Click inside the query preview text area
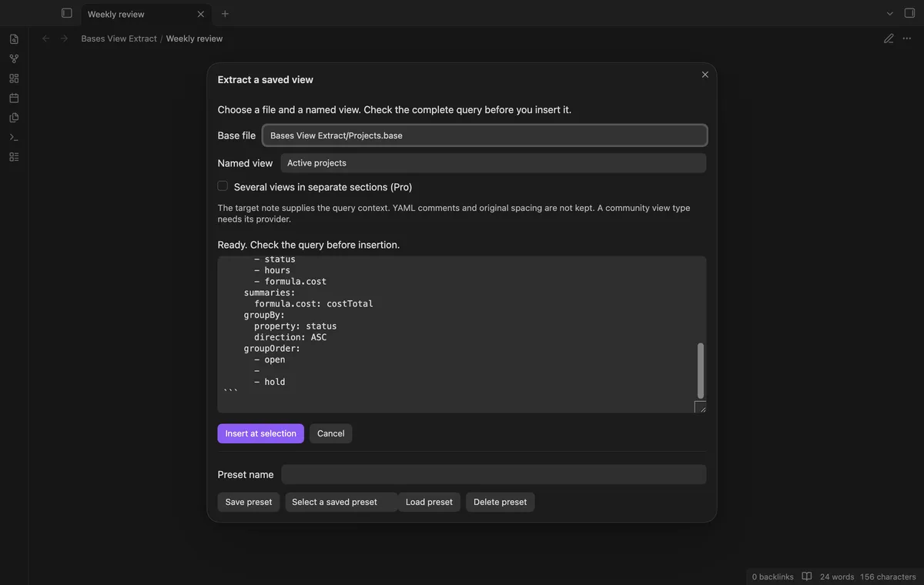Image resolution: width=924 pixels, height=585 pixels. click(x=461, y=334)
